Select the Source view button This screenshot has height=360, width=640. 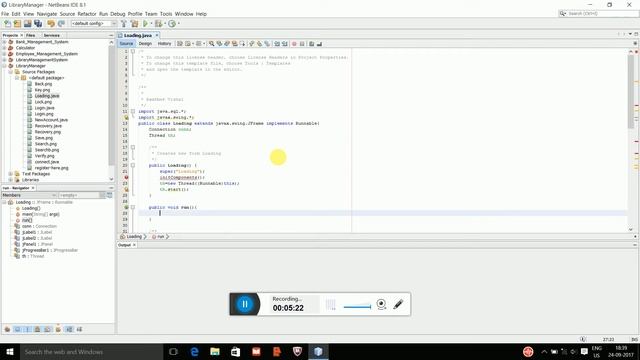[126, 44]
